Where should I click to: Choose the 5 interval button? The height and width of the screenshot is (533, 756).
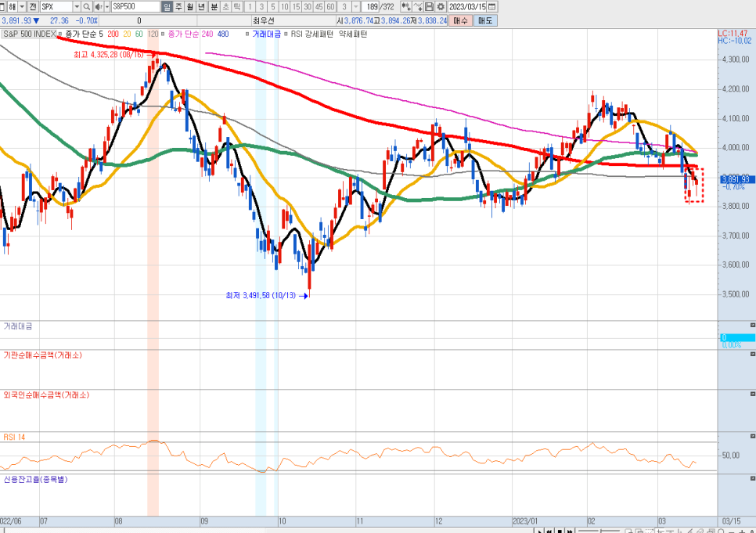coord(273,7)
